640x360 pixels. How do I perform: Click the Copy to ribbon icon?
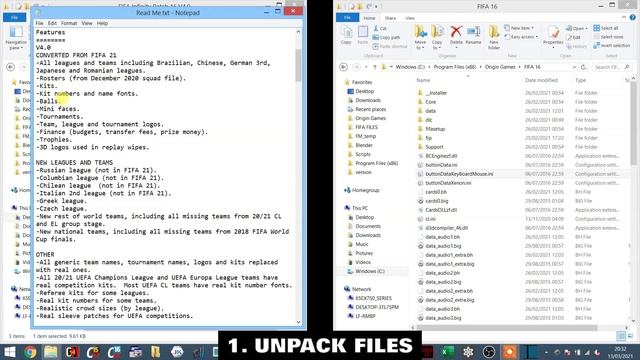coord(437,37)
